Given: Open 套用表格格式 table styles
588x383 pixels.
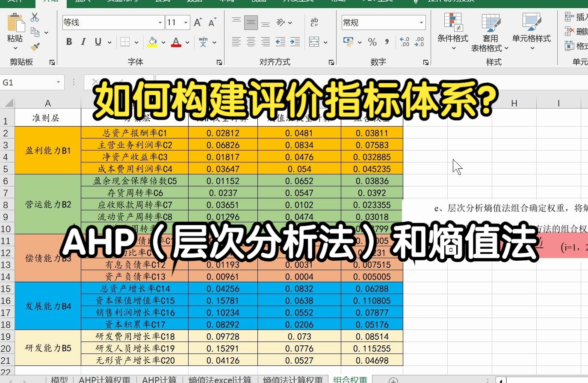Looking at the screenshot, I should coord(490,32).
